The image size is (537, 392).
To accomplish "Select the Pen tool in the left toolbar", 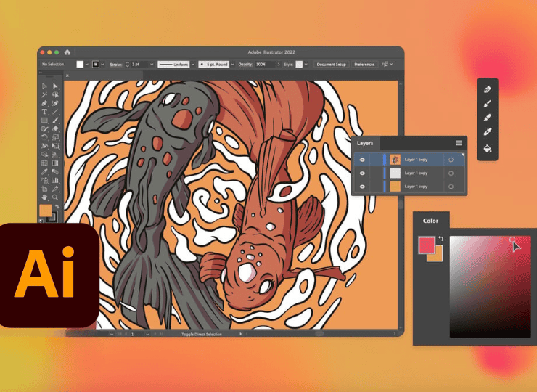I will click(44, 103).
